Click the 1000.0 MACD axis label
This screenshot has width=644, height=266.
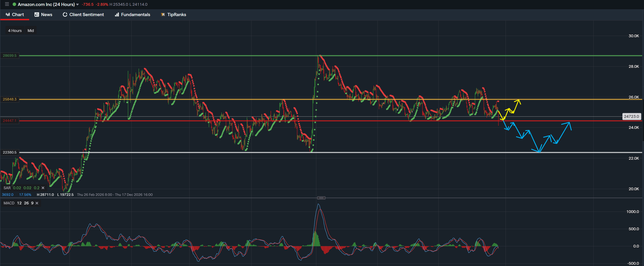pos(633,212)
